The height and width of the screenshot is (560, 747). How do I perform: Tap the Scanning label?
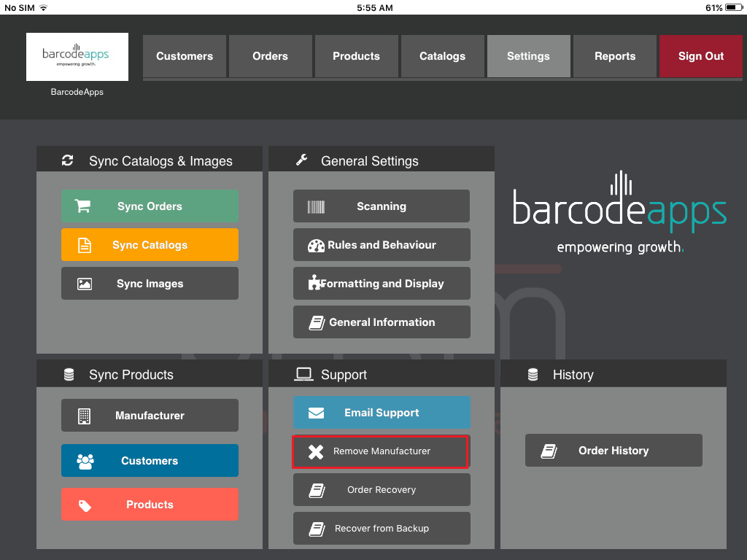tap(382, 206)
